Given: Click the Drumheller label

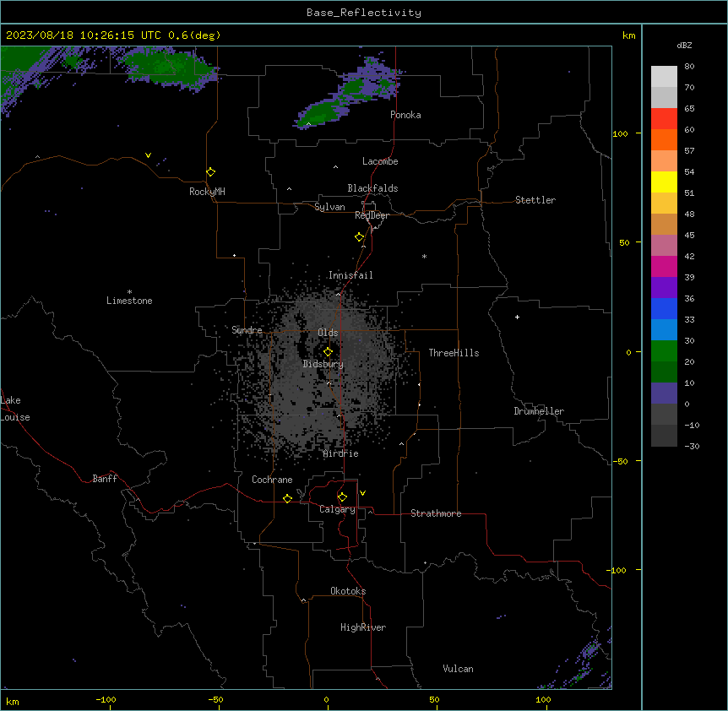Looking at the screenshot, I should pos(539,411).
